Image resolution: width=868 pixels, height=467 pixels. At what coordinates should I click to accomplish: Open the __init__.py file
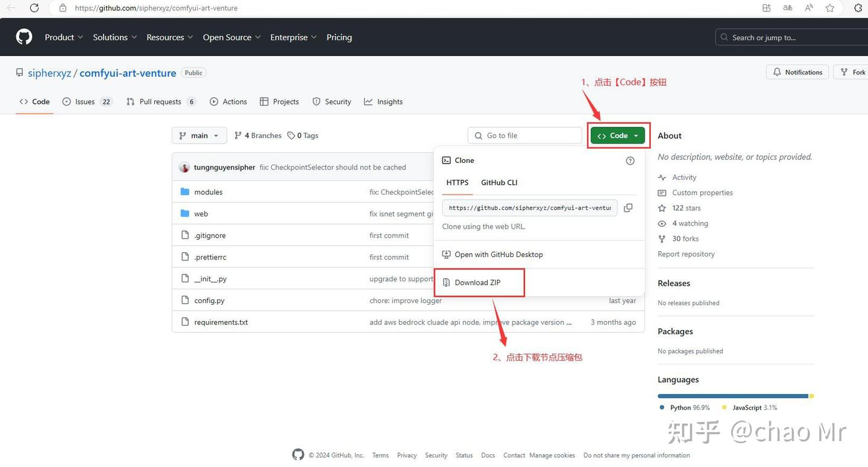pos(210,279)
